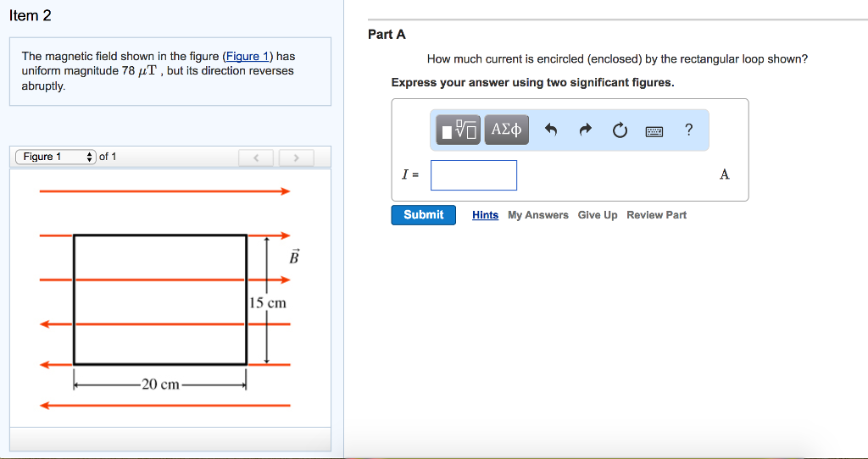Open the Greek symbols ΑΣφ button
The height and width of the screenshot is (459, 868).
point(507,130)
